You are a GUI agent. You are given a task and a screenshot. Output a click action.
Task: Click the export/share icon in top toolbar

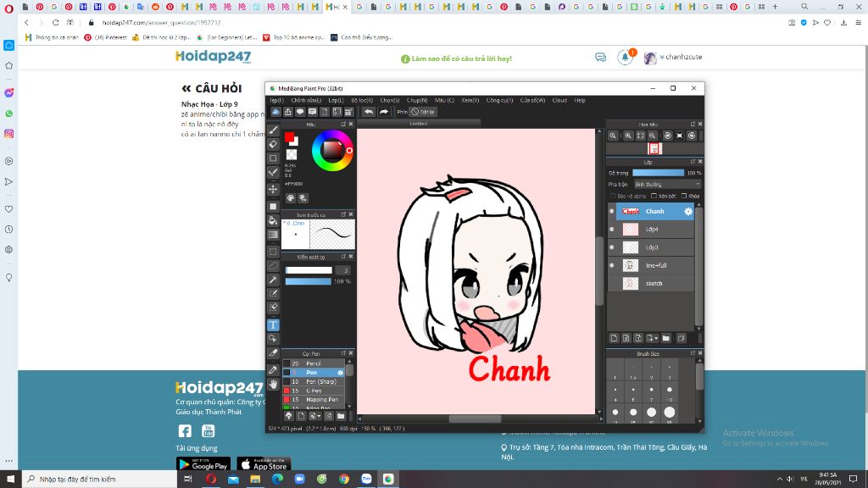288,112
